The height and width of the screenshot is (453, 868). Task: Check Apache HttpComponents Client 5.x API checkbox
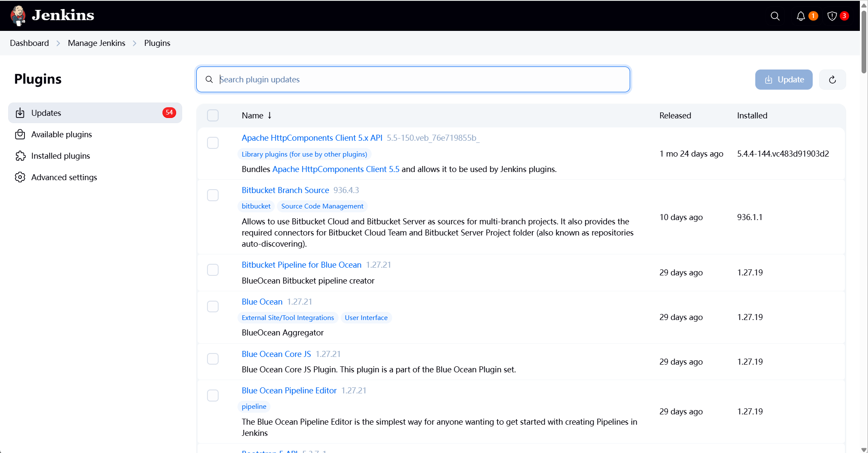tap(213, 143)
